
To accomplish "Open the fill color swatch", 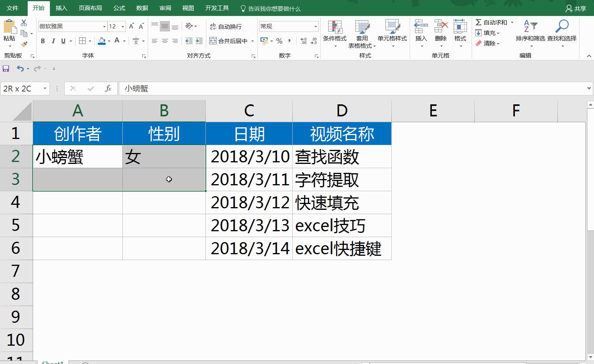I will pyautogui.click(x=101, y=40).
